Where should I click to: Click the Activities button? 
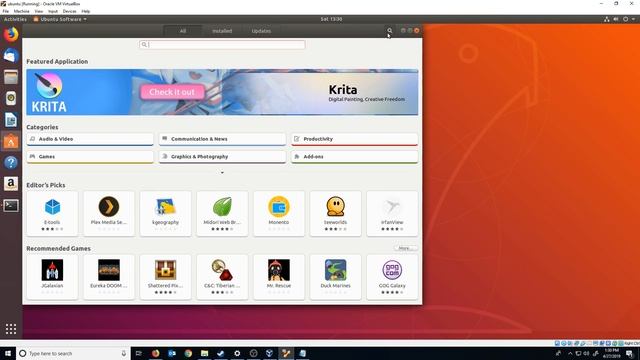click(15, 19)
